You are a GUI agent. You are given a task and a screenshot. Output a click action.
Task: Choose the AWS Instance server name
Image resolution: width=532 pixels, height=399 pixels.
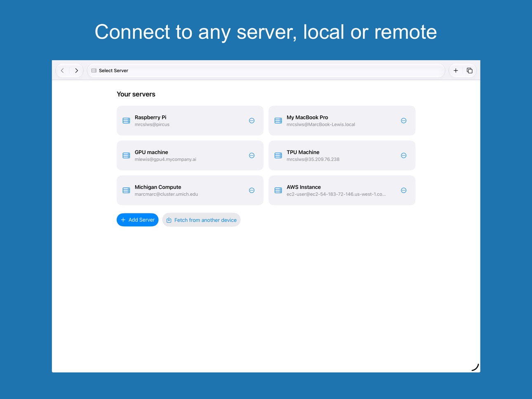coord(304,187)
